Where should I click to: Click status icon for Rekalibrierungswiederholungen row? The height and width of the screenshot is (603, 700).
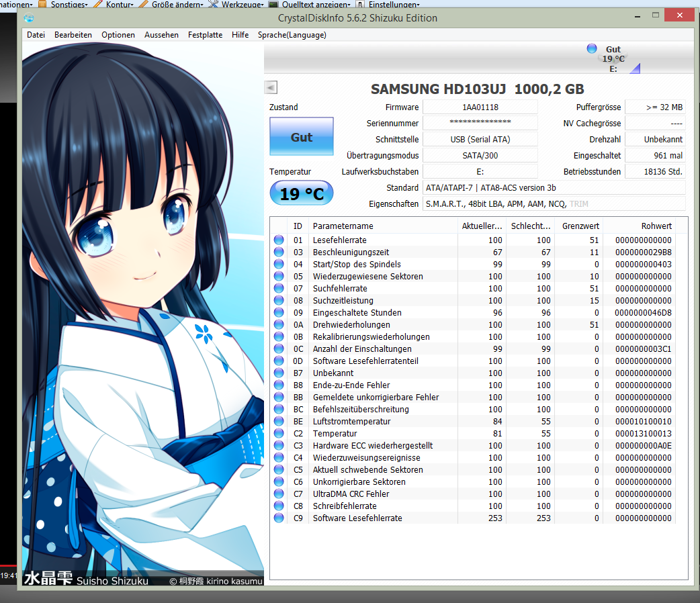coord(279,336)
